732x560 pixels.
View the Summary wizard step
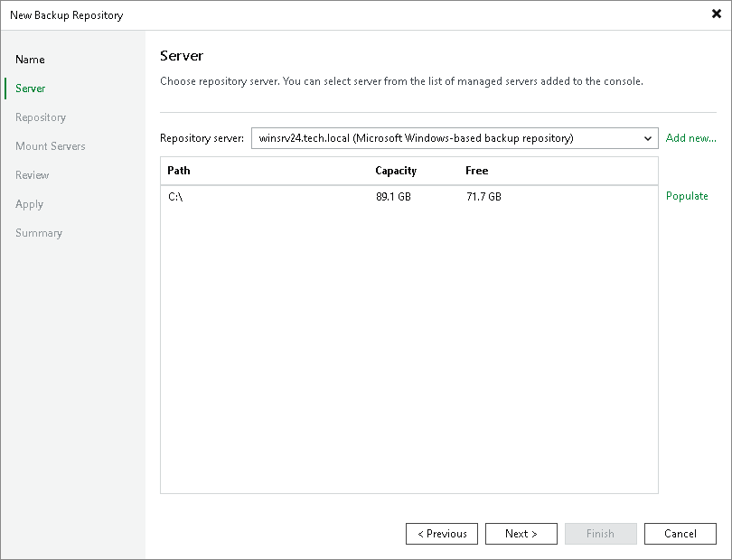39,233
